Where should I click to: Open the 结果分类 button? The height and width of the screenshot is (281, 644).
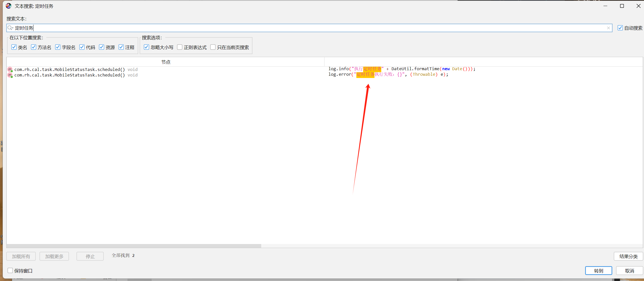(x=628, y=256)
